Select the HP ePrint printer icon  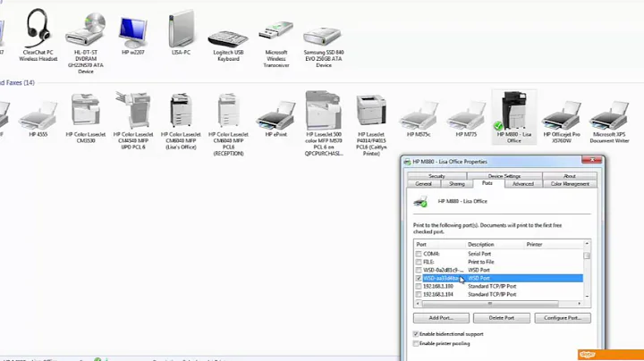pyautogui.click(x=276, y=119)
